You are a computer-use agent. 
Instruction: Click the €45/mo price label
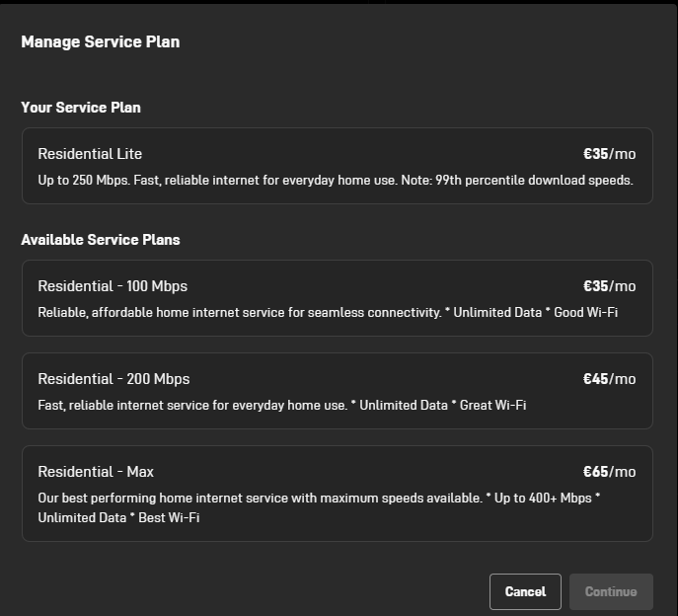[609, 379]
